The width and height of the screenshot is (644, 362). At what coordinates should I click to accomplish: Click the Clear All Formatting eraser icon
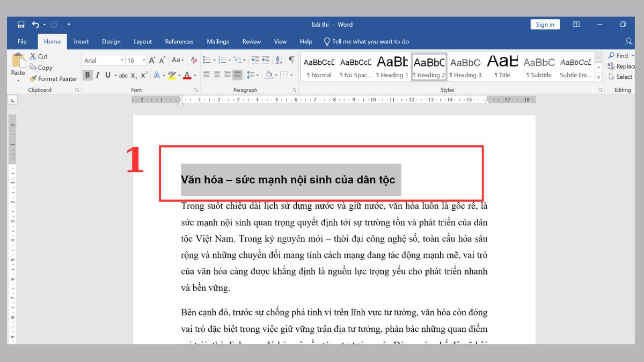click(194, 61)
